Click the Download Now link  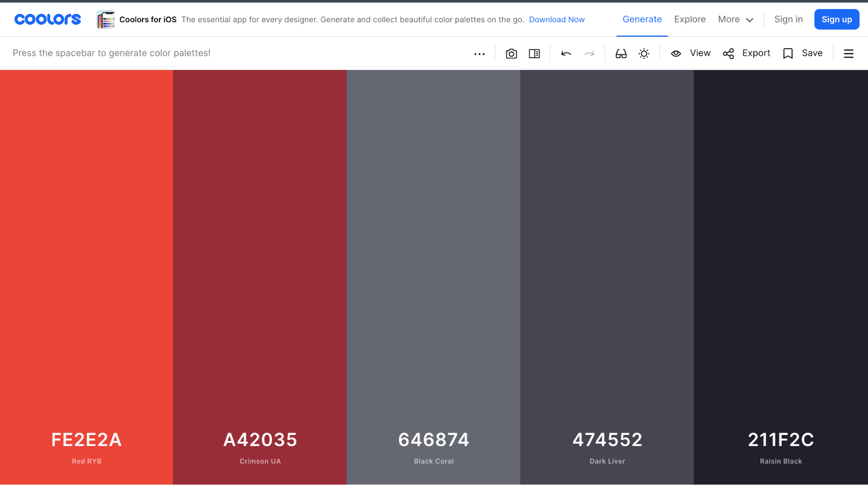pos(557,20)
